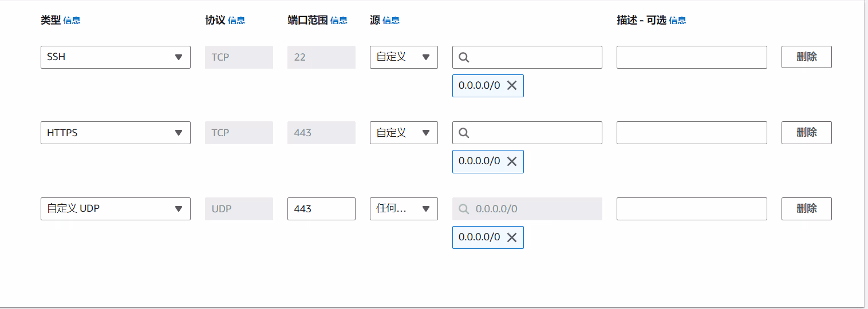Open the 任何 source dropdown for UDP rule
Screen dimensions: 868x309
point(404,209)
